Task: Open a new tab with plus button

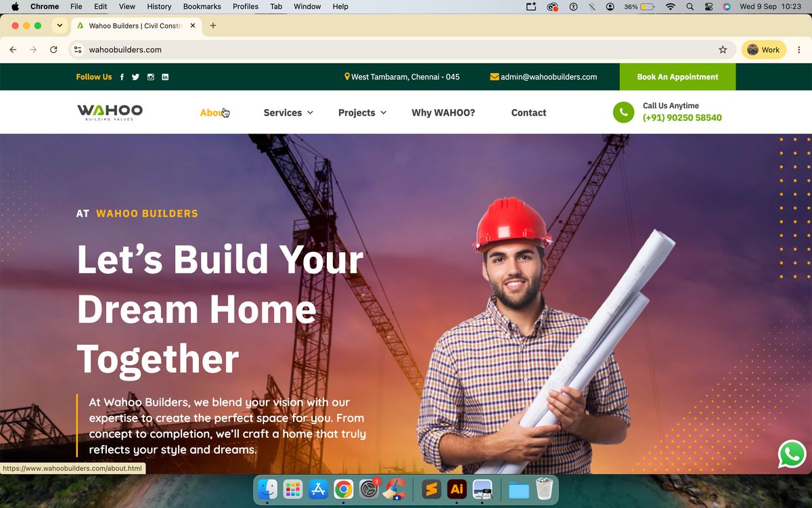Action: pyautogui.click(x=213, y=26)
